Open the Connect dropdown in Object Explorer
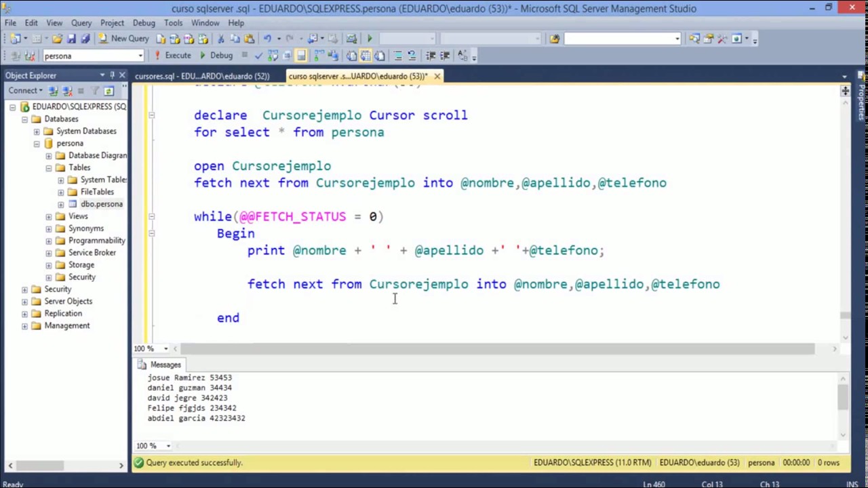Viewport: 868px width, 488px height. [x=26, y=91]
